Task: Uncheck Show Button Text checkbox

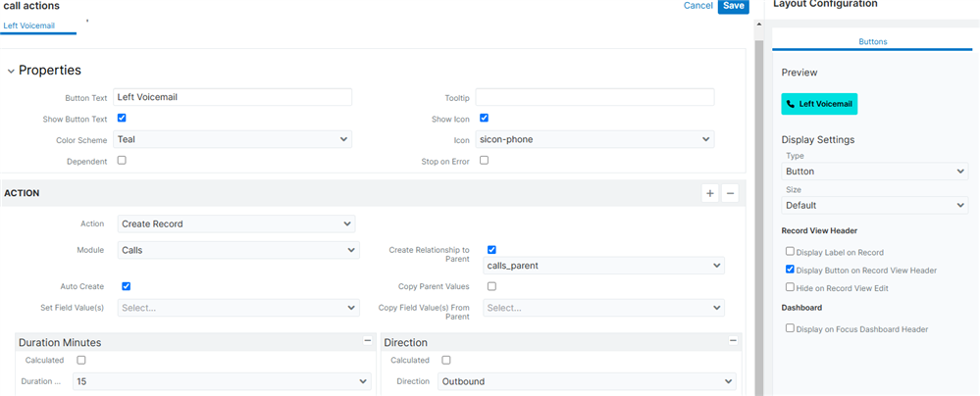Action: [122, 119]
